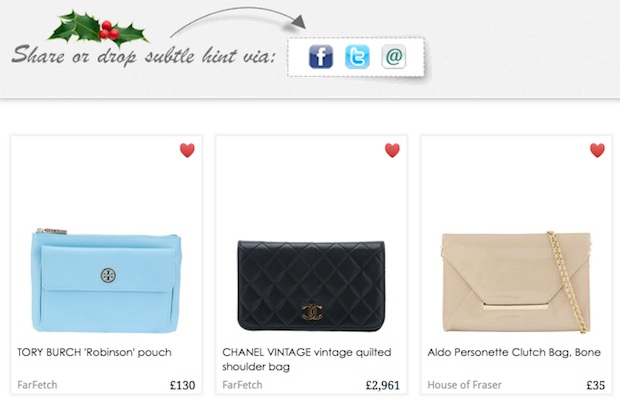Open the Aldo Personette Clutch Bag, Bone title
Viewport: 620px width, 402px height.
click(514, 352)
